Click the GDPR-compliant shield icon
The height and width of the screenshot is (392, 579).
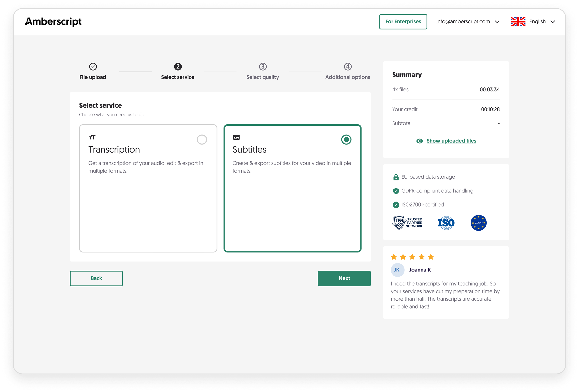tap(396, 191)
